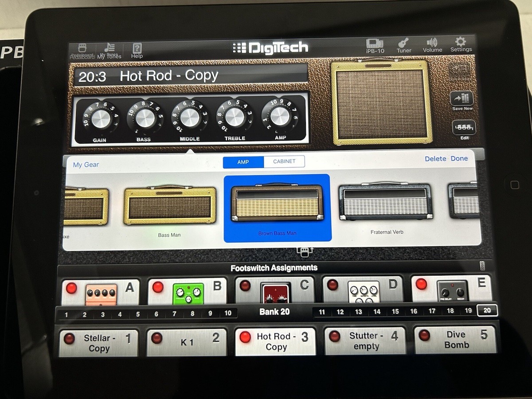This screenshot has height=399, width=532.
Task: Click the BASS knob
Action: pos(145,118)
